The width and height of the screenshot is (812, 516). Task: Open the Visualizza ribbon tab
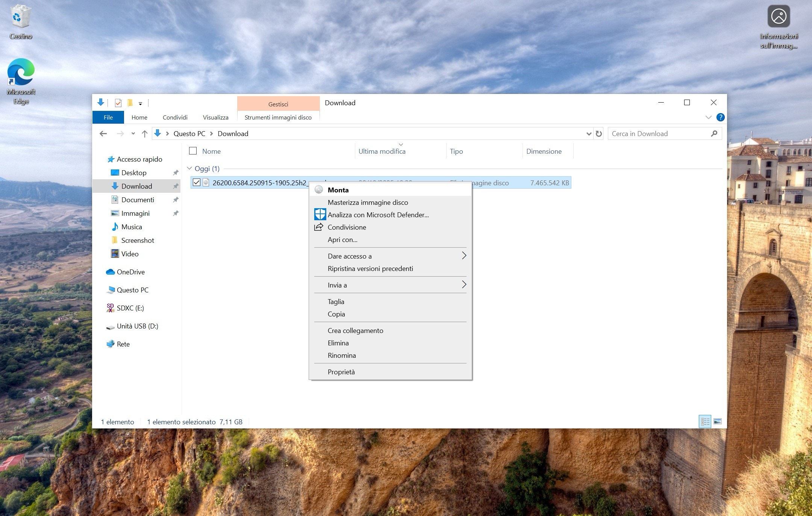(x=215, y=117)
